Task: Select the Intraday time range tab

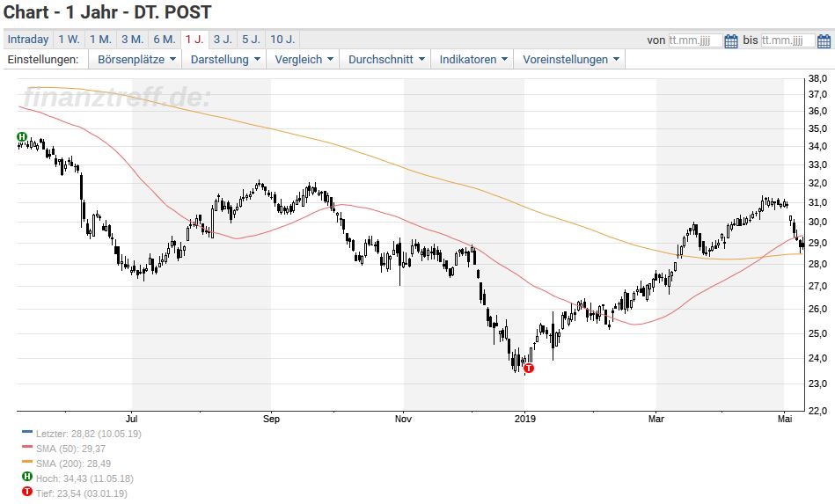Action: (x=27, y=40)
